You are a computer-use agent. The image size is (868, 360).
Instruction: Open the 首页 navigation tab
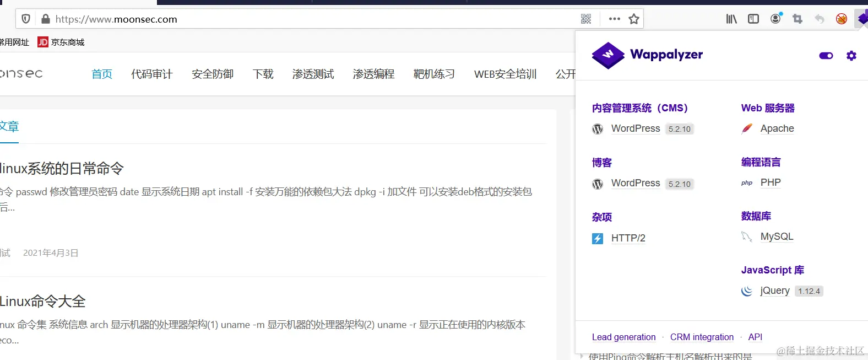(x=102, y=74)
